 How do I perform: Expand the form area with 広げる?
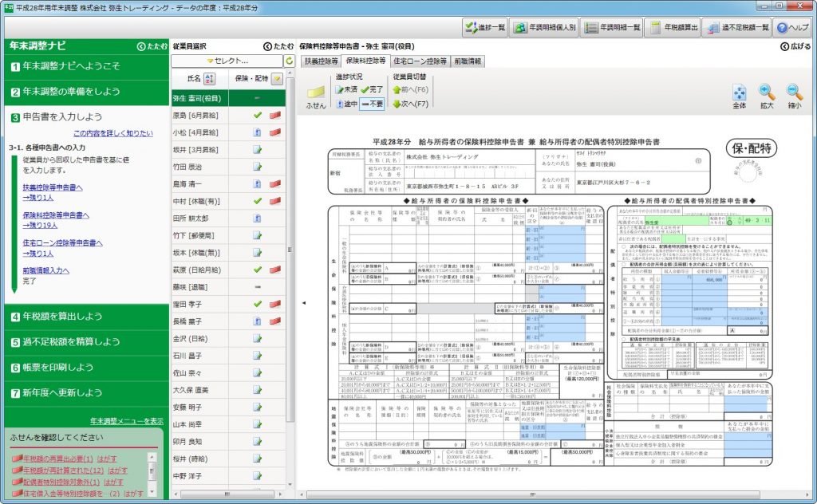pyautogui.click(x=795, y=46)
